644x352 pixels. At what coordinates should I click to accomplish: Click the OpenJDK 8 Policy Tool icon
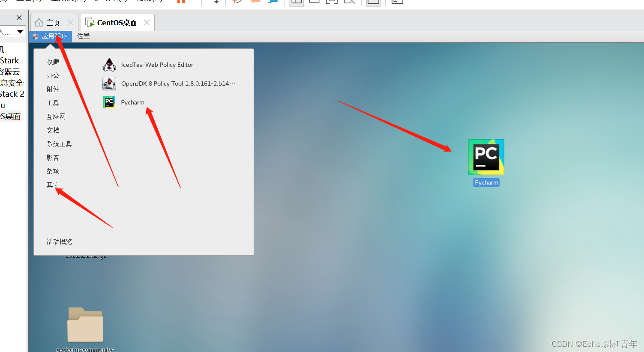coord(109,84)
